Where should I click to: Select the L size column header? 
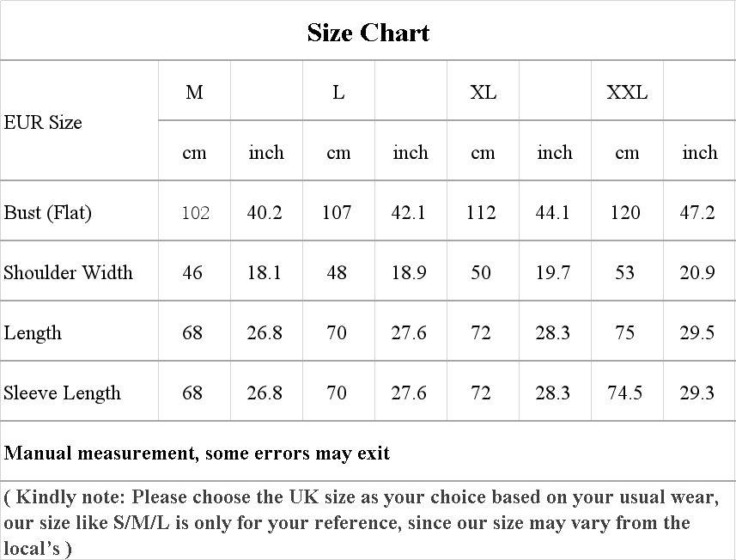pos(338,92)
